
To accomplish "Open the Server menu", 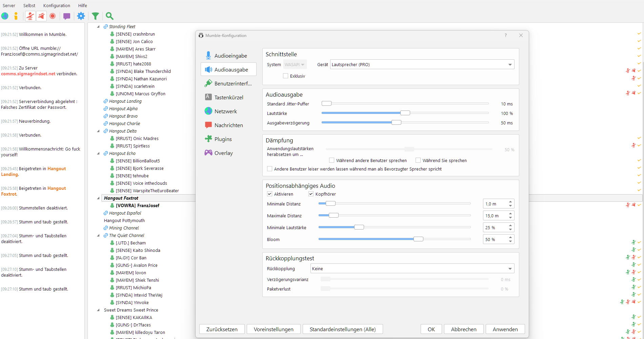I will pos(9,5).
